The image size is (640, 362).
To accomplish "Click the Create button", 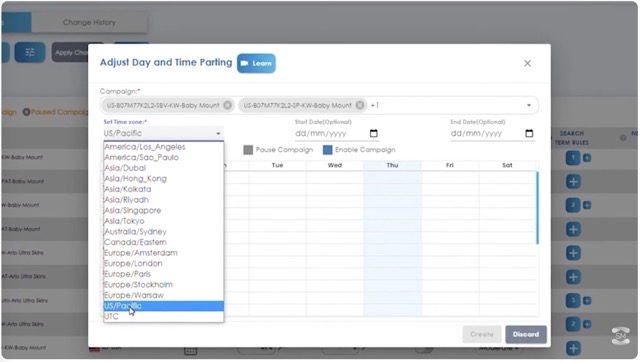I will 482,334.
